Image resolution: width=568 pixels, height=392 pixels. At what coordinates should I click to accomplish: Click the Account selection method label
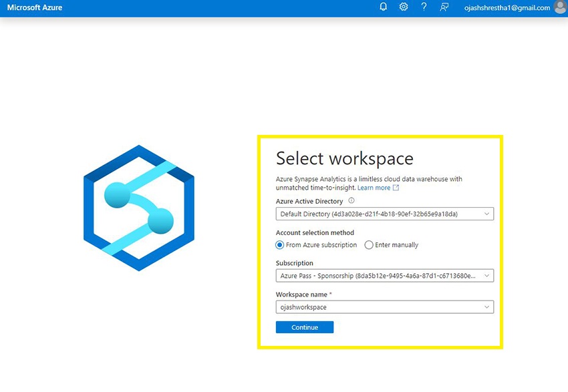[315, 233]
